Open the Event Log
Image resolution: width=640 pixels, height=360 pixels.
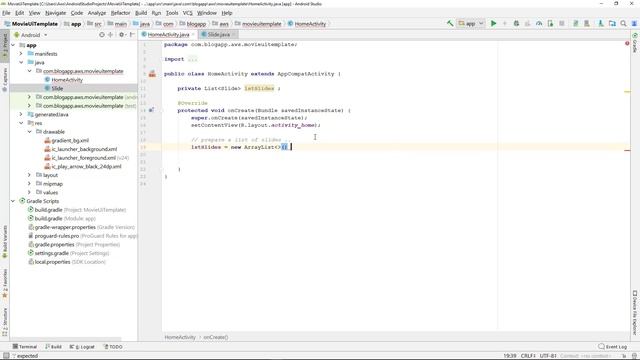[x=612, y=347]
